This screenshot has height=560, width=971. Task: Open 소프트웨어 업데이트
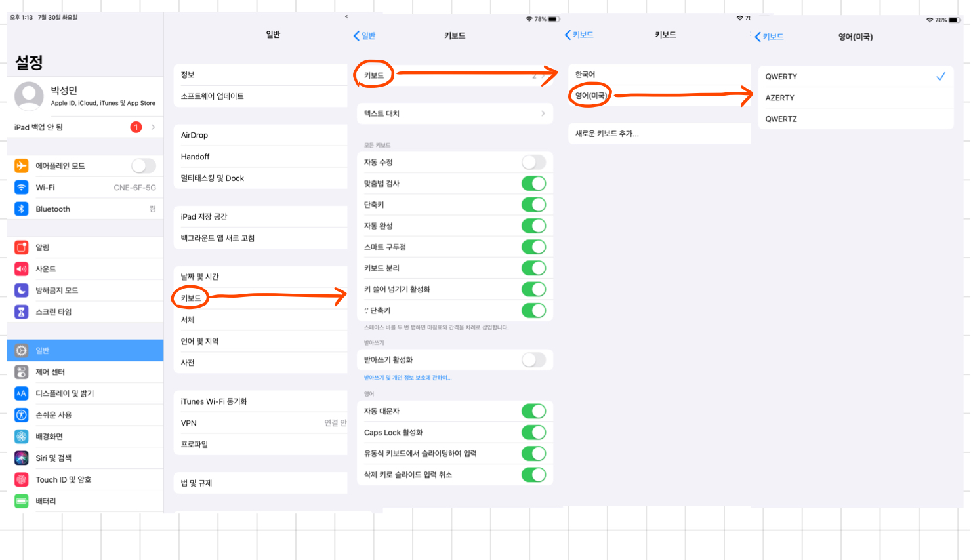click(x=260, y=96)
